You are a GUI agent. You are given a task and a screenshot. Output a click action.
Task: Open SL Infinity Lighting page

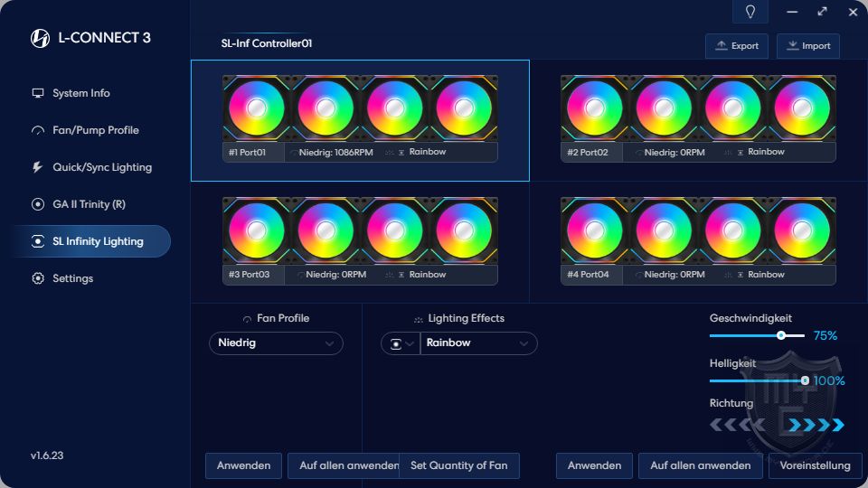pyautogui.click(x=93, y=241)
